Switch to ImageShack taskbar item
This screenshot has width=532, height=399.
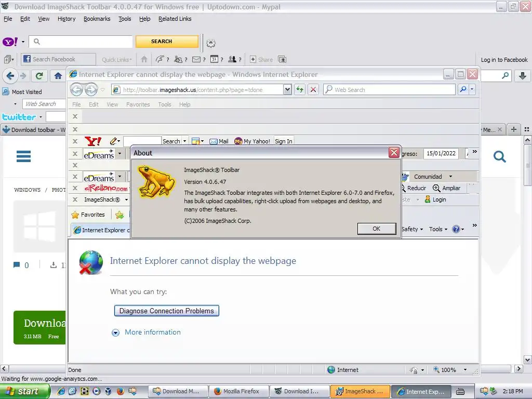pyautogui.click(x=360, y=391)
